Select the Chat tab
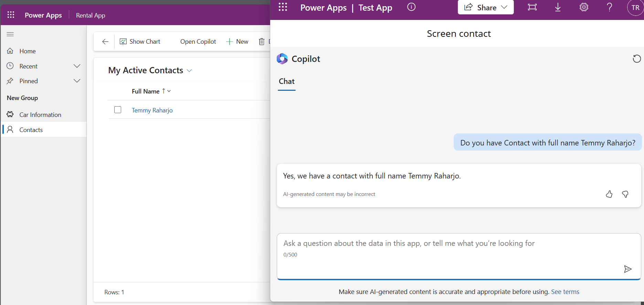Image resolution: width=644 pixels, height=305 pixels. [x=287, y=82]
